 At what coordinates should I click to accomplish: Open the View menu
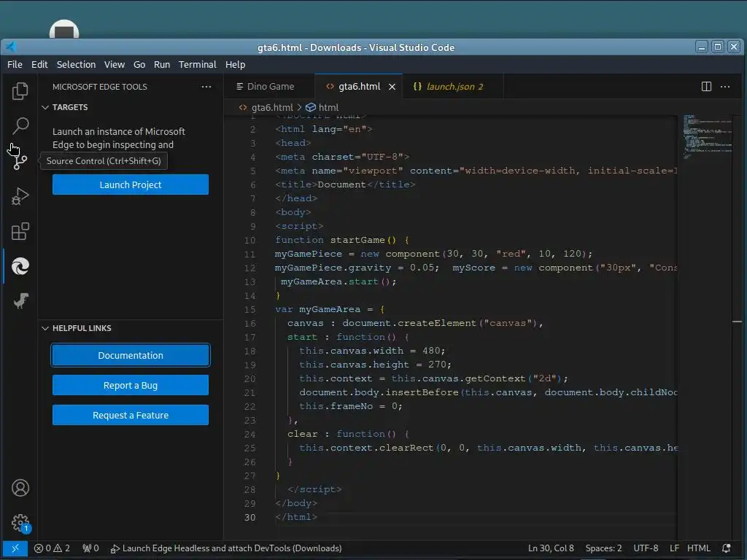coord(115,64)
